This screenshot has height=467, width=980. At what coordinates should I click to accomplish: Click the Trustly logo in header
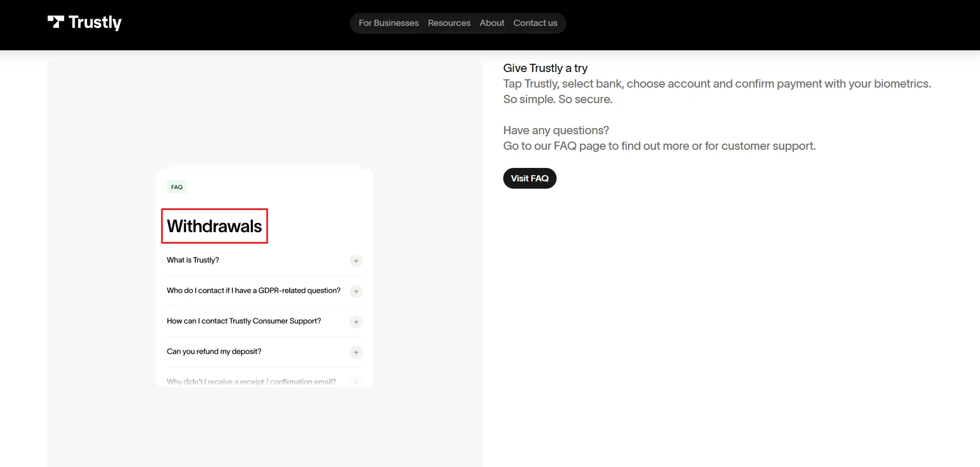84,22
